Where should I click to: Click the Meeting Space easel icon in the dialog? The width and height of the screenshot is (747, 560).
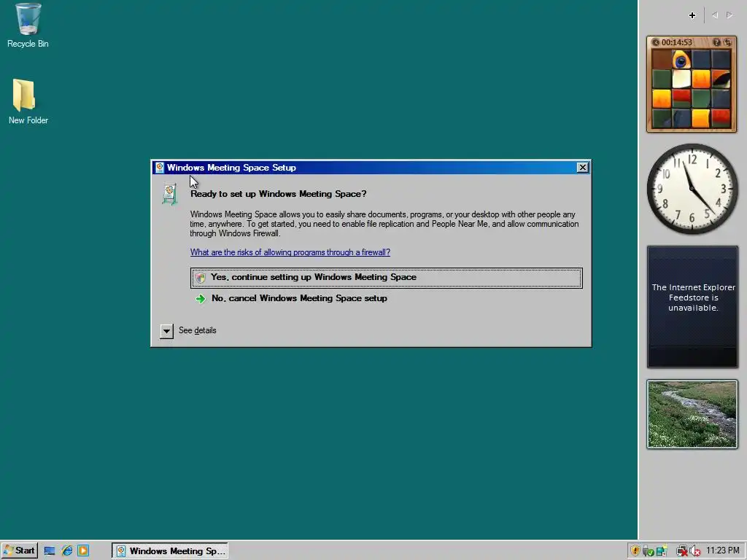(x=169, y=194)
